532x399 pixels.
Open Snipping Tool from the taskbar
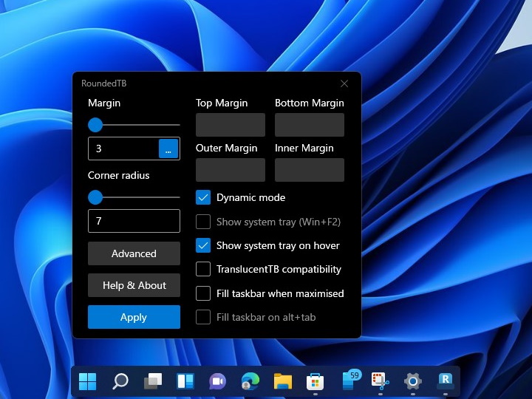[380, 381]
